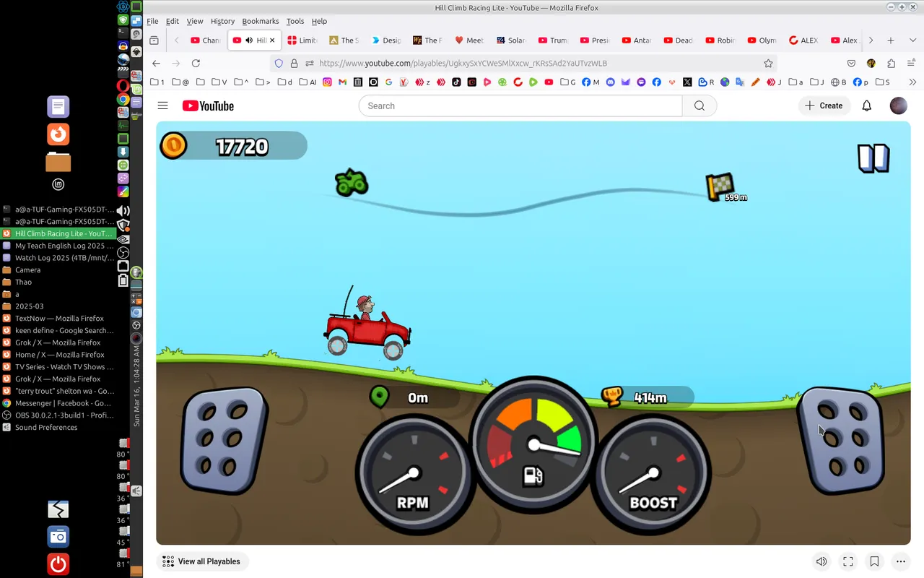Switch to My Teach English Log window
Viewport: 924px width, 578px height.
coord(58,246)
